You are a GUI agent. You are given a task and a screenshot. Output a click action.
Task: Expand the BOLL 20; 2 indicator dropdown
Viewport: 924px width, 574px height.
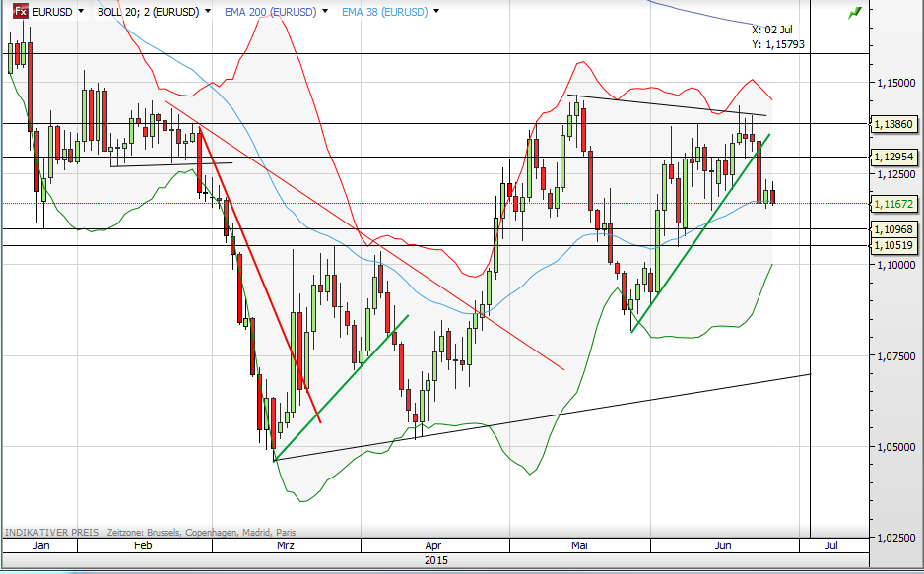coord(208,11)
